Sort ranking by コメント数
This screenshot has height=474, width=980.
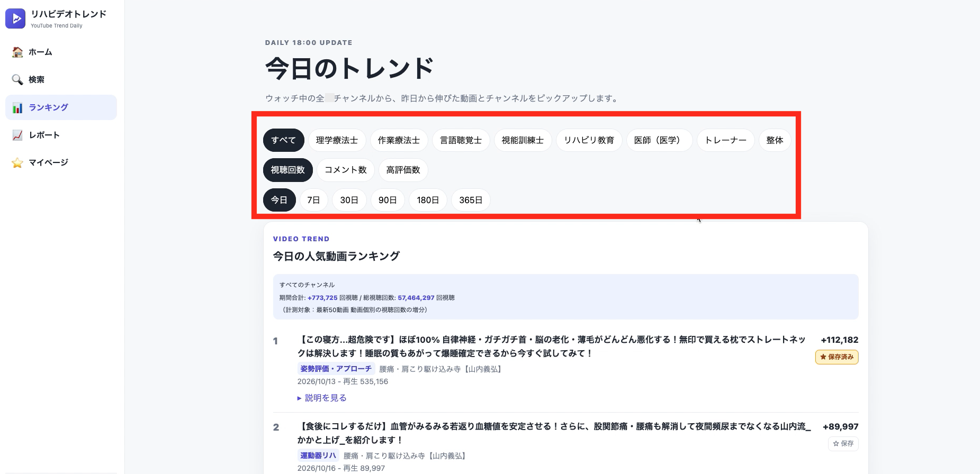[346, 170]
